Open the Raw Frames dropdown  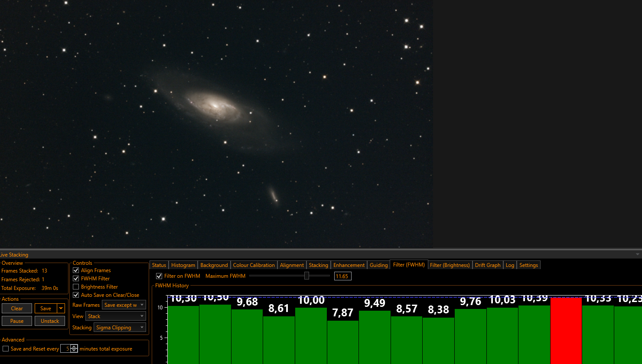(x=124, y=305)
